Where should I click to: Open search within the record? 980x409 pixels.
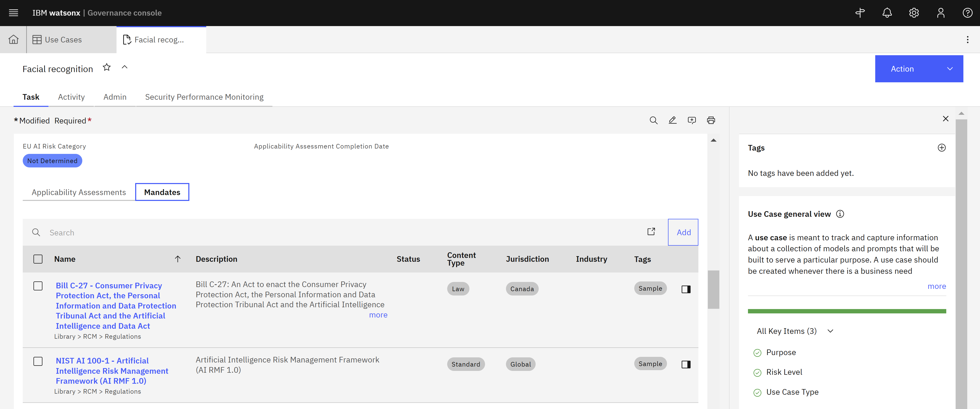(654, 120)
